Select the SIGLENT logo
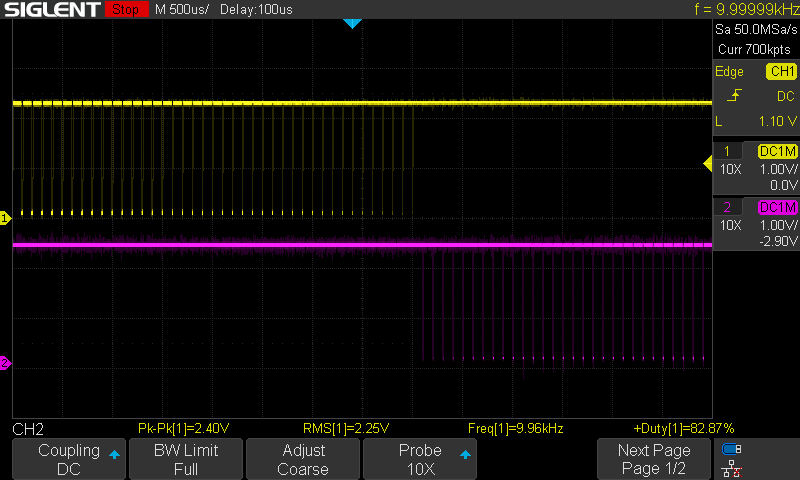 coord(52,9)
